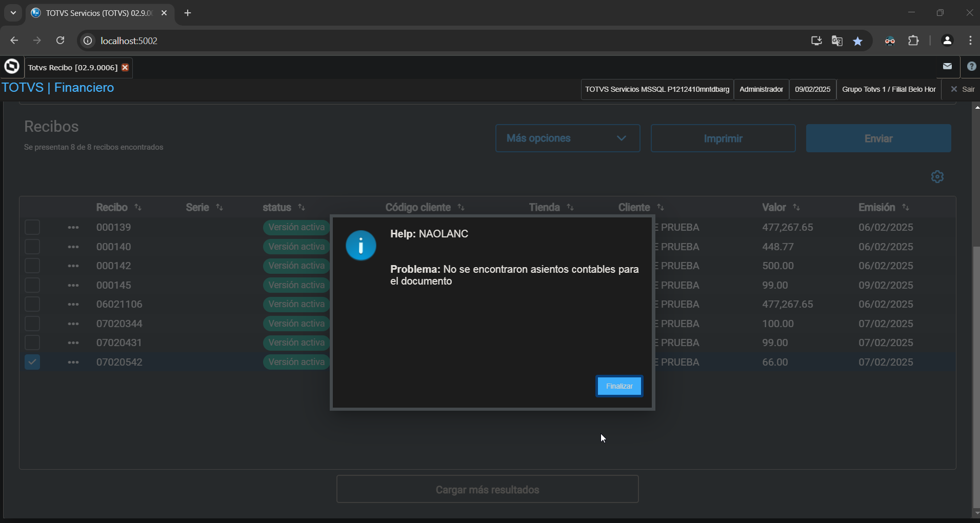Click the Finalizar button in the help dialog
The image size is (980, 523).
pos(619,386)
